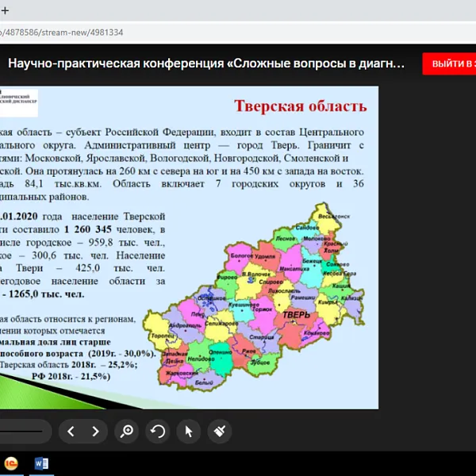Click the dispensary logo on slide

click(x=19, y=102)
